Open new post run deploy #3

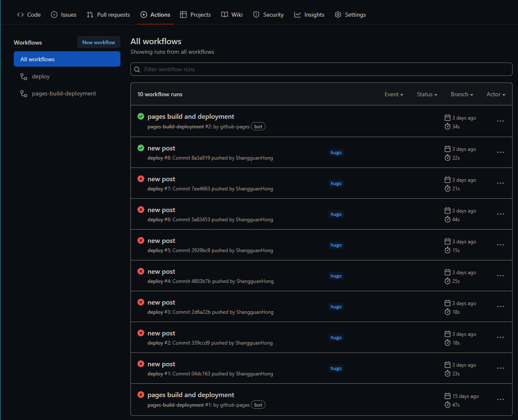point(161,302)
